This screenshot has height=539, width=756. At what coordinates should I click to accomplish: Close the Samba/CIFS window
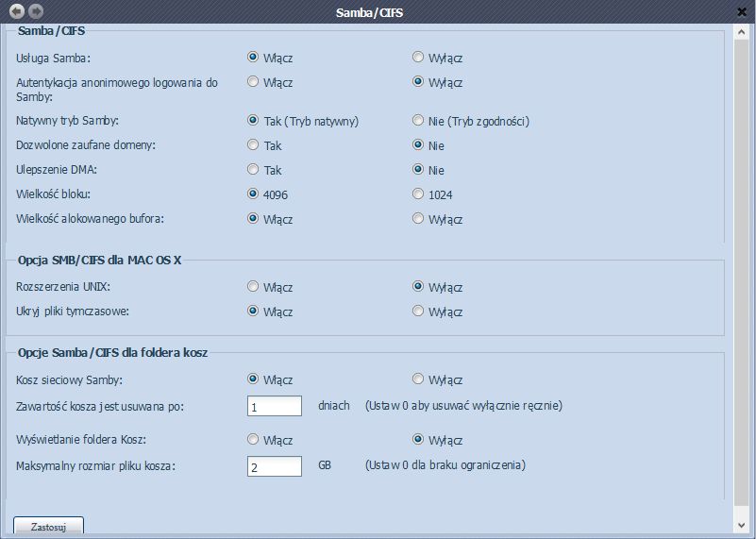tap(742, 11)
